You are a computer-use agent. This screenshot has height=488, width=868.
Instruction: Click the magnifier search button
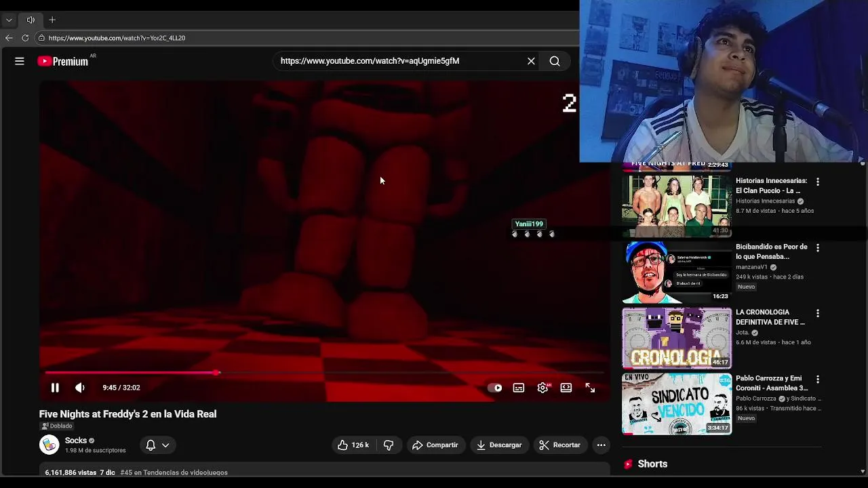tap(555, 61)
